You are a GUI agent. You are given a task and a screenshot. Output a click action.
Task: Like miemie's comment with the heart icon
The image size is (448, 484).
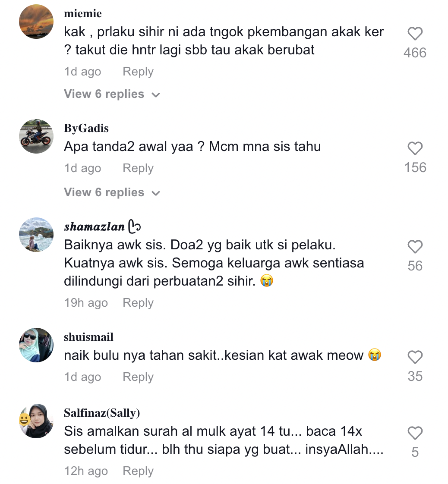point(415,34)
